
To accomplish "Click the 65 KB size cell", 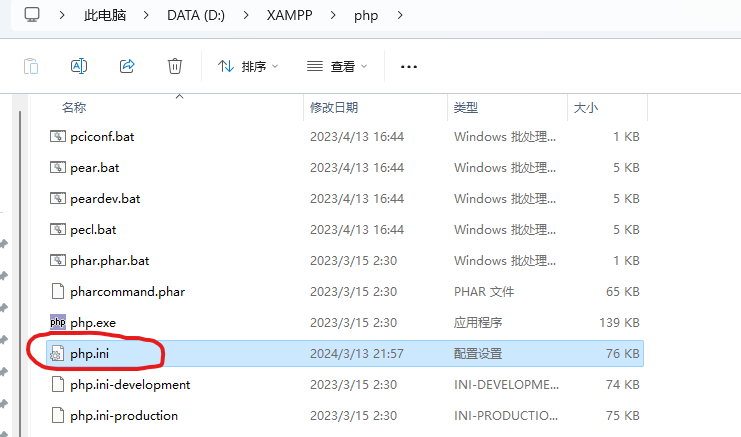I will click(623, 292).
